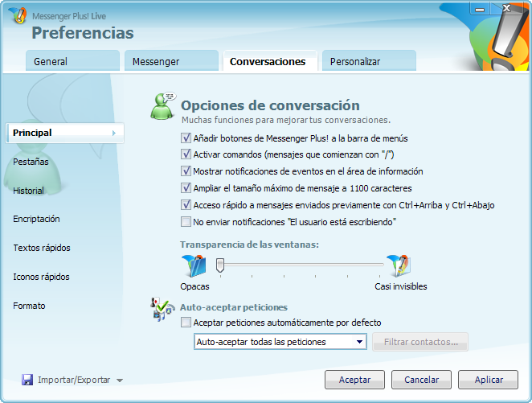Check Aceptar peticiones automáticamente por defecto
The height and width of the screenshot is (403, 532).
pos(186,323)
